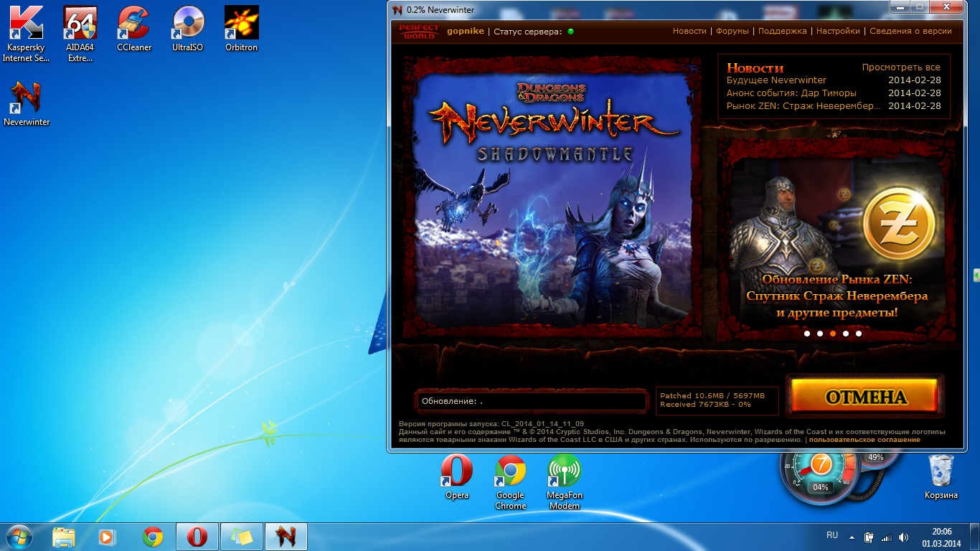
Task: Click the Neverwinter Shadowmantle banner image
Action: 551,198
